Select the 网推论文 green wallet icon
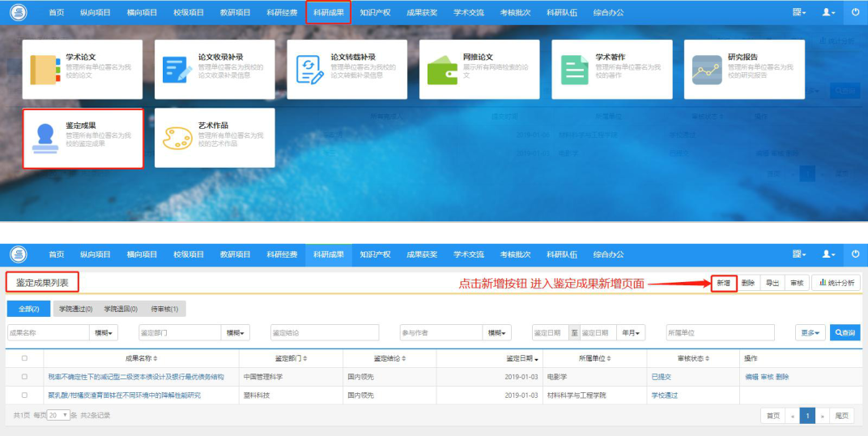This screenshot has height=436, width=868. coord(442,71)
